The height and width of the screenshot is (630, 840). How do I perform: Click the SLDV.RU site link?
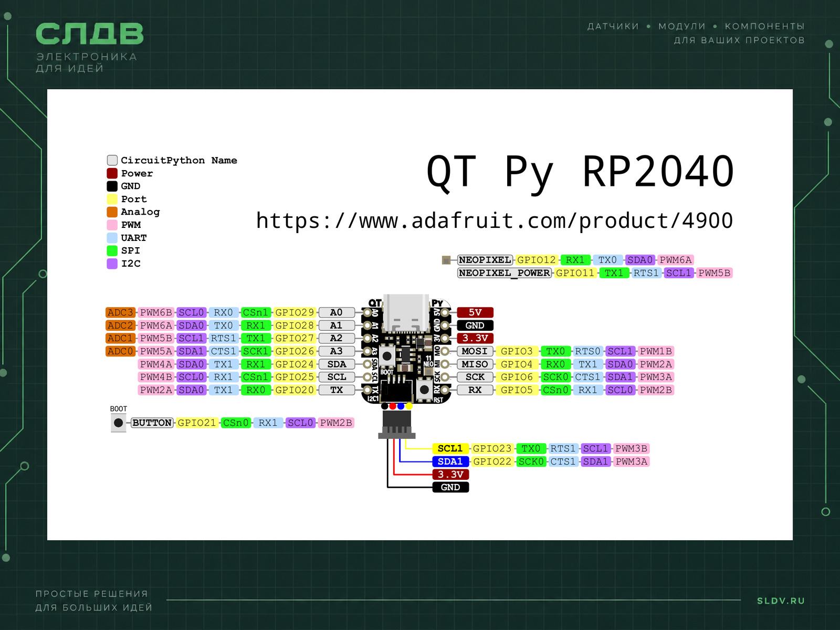point(781,601)
